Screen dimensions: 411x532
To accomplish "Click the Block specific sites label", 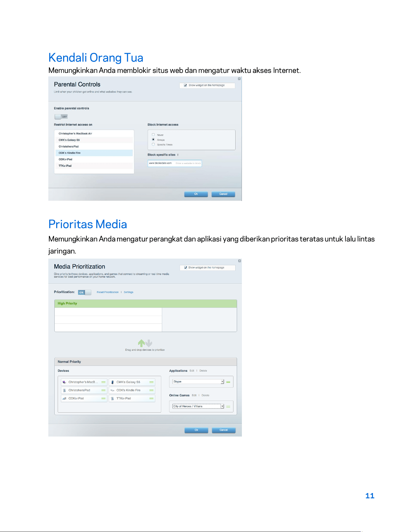I will pyautogui.click(x=161, y=155).
